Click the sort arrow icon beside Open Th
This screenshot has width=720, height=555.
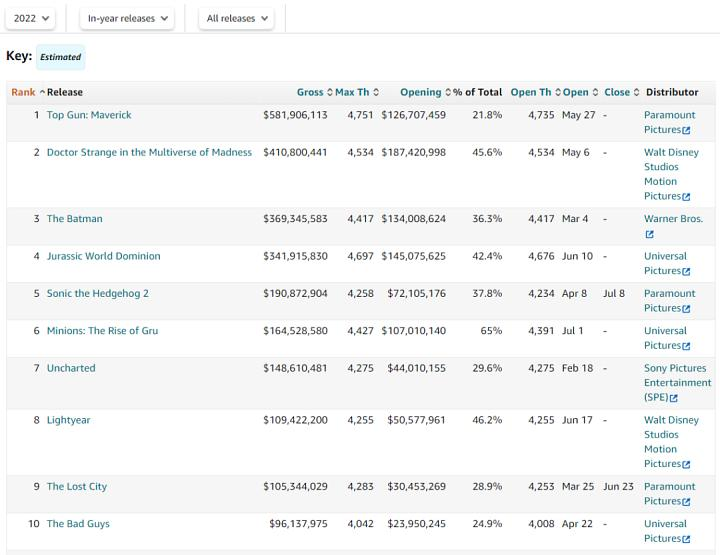click(x=558, y=92)
